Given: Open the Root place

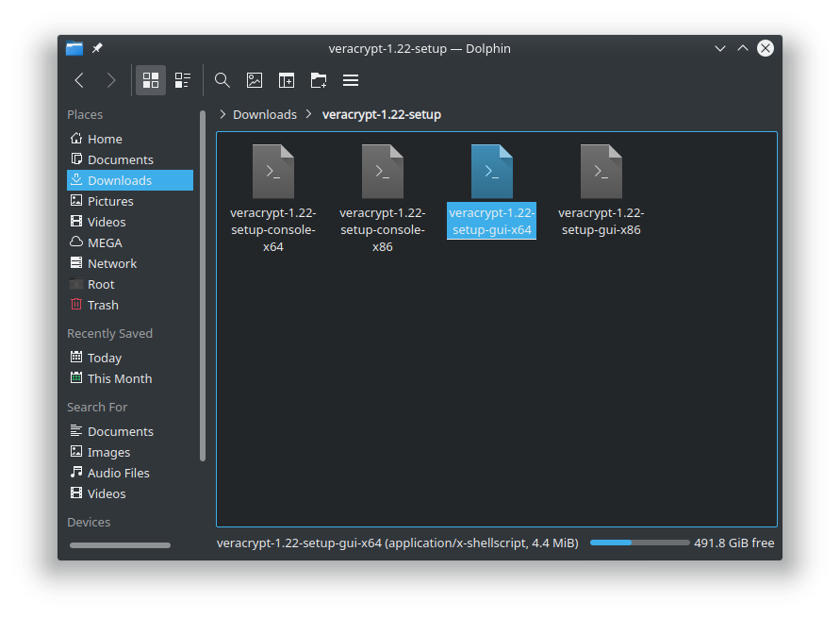Looking at the screenshot, I should tap(130, 284).
